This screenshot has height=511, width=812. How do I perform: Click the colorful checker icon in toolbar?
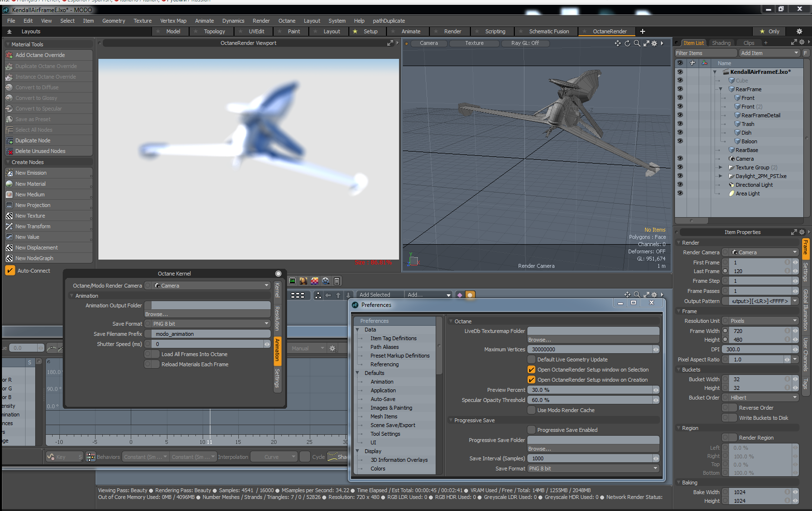(x=315, y=281)
